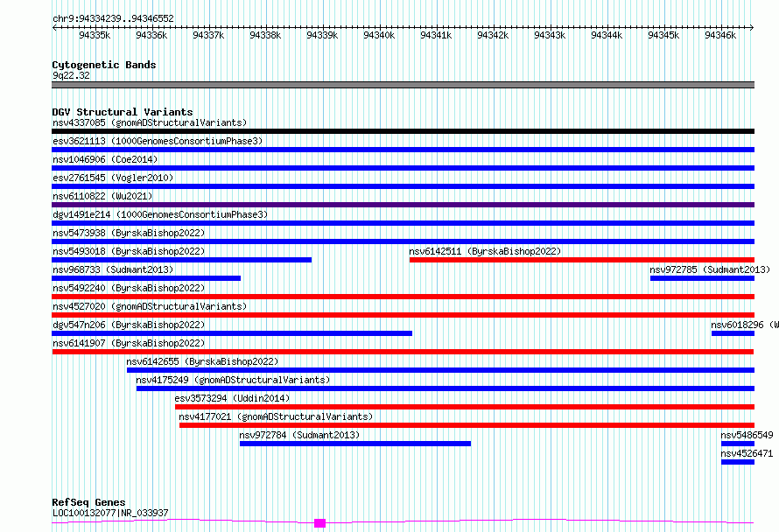This screenshot has height=532, width=779.
Task: Open the esv2761545 (Vogler2010) variant
Action: (x=113, y=178)
